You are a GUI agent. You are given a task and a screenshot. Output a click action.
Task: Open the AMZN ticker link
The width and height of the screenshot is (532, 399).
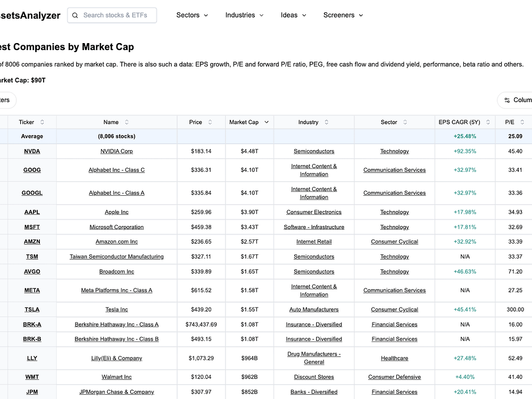(x=32, y=242)
